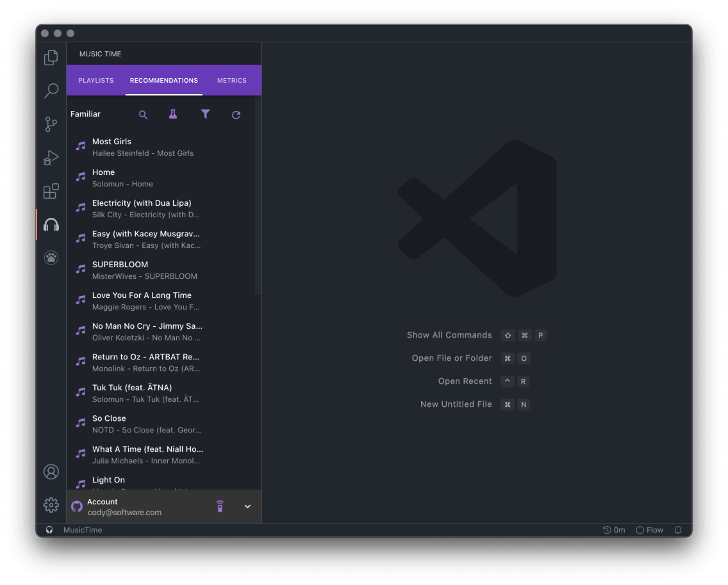
Task: Click the search magnifier in recommendations toolbar
Action: 143,115
